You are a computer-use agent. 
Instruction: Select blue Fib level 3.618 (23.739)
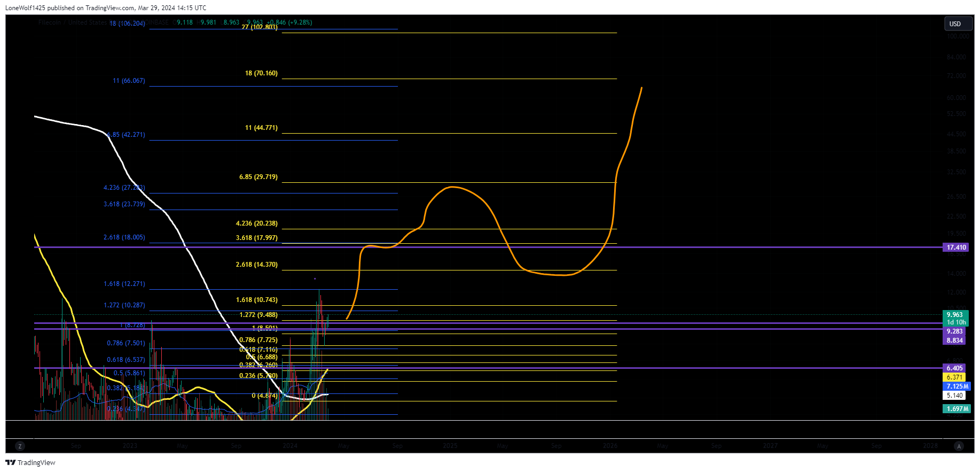(x=124, y=204)
